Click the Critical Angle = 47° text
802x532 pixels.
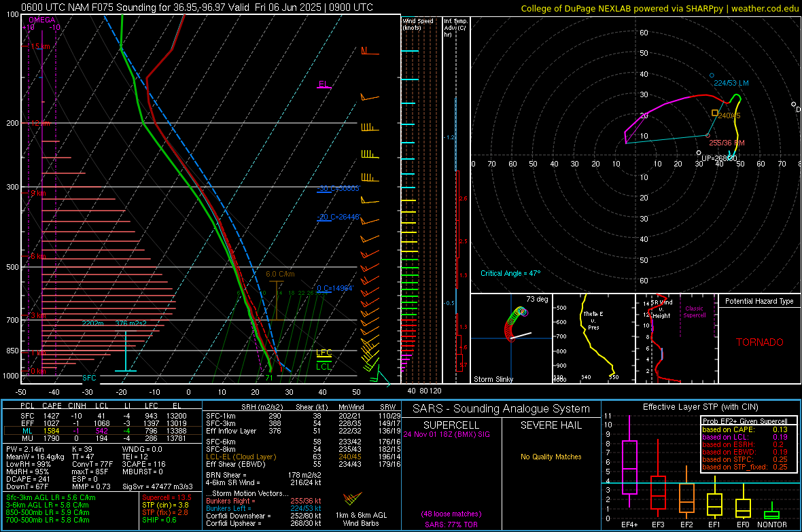click(510, 273)
